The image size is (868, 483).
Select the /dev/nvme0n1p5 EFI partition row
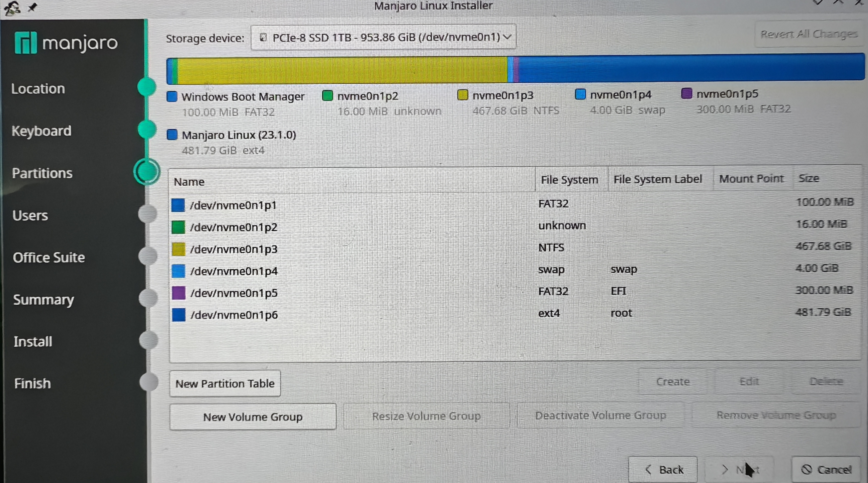coord(234,293)
